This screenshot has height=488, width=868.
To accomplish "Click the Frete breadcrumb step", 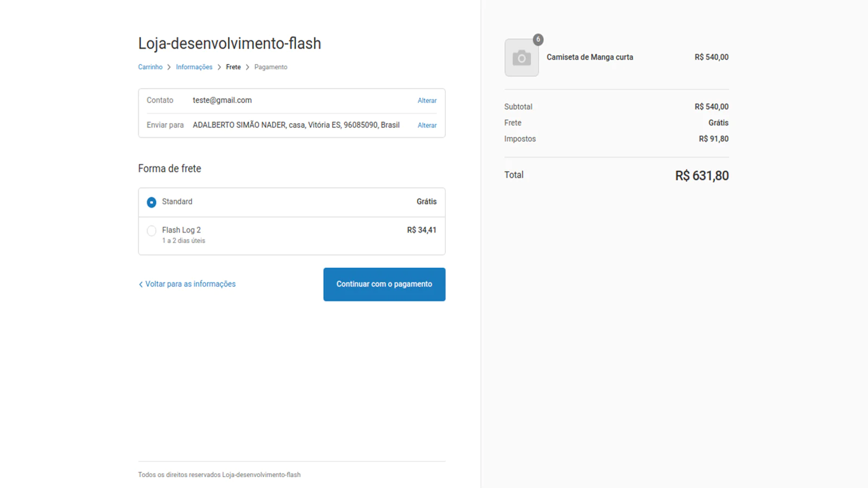I will coord(233,67).
